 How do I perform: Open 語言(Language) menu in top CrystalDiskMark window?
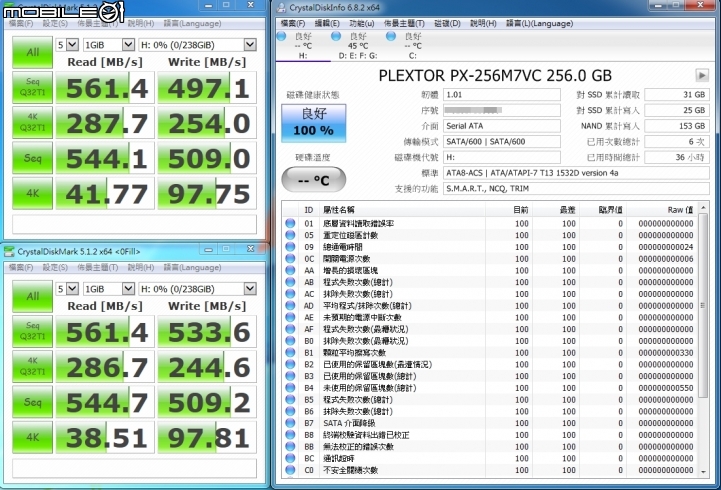[x=192, y=23]
